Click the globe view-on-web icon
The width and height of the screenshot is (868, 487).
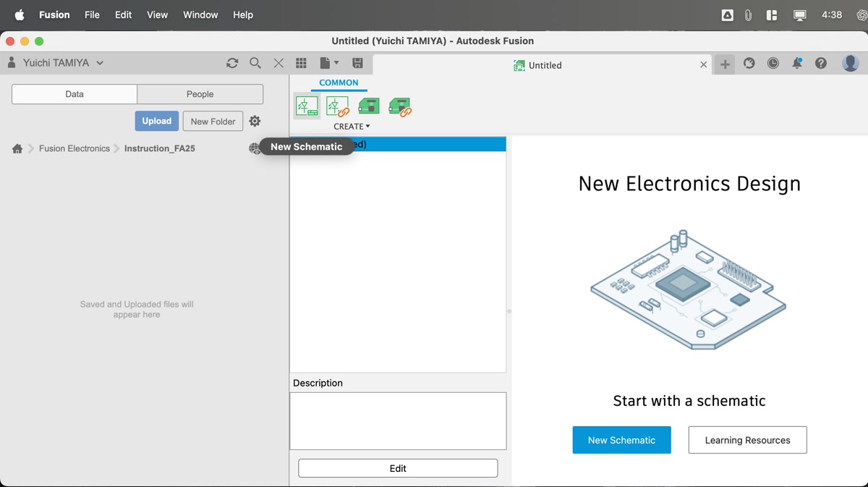[x=255, y=148]
